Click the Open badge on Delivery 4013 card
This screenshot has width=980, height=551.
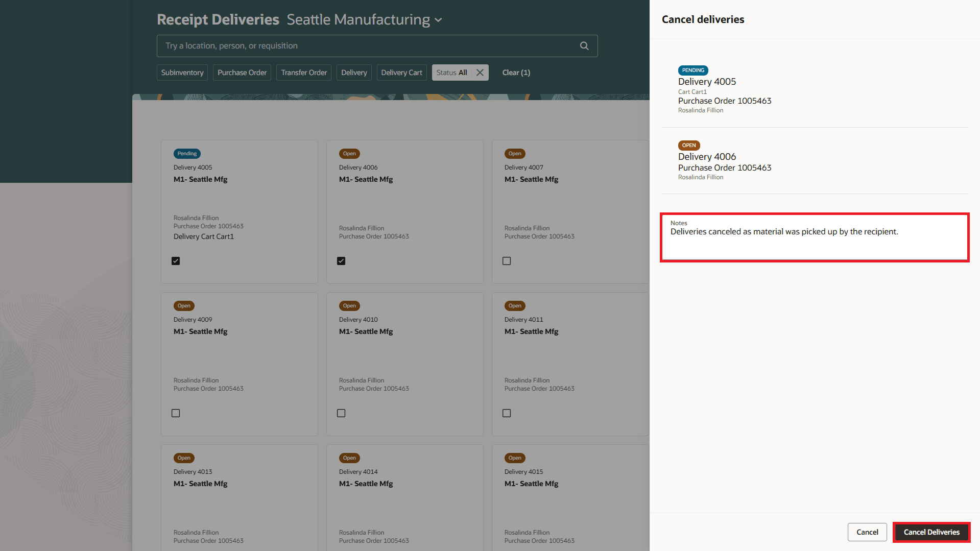[184, 458]
